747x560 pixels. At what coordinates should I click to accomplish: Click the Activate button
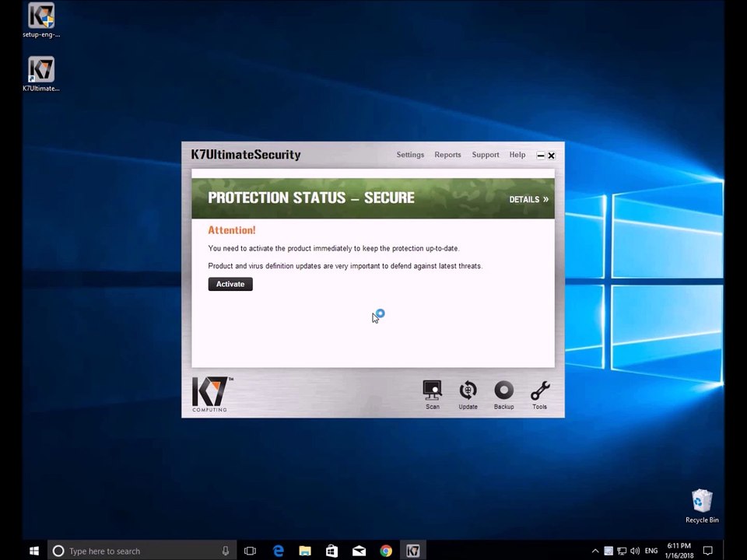[x=230, y=285]
